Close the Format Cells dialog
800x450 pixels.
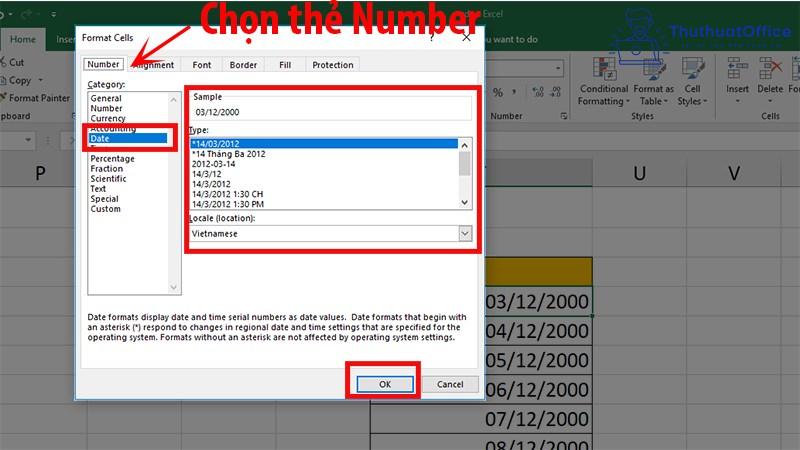pyautogui.click(x=466, y=37)
